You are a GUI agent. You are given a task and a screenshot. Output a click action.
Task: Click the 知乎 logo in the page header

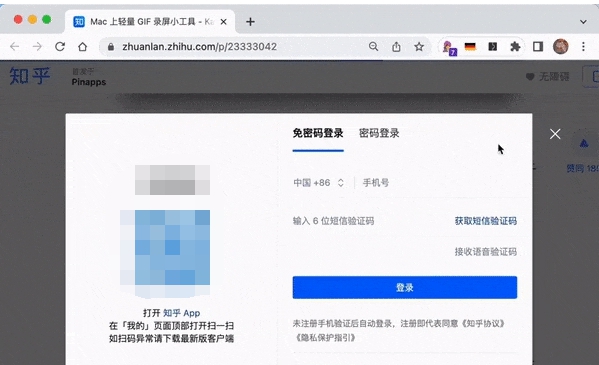tap(30, 76)
